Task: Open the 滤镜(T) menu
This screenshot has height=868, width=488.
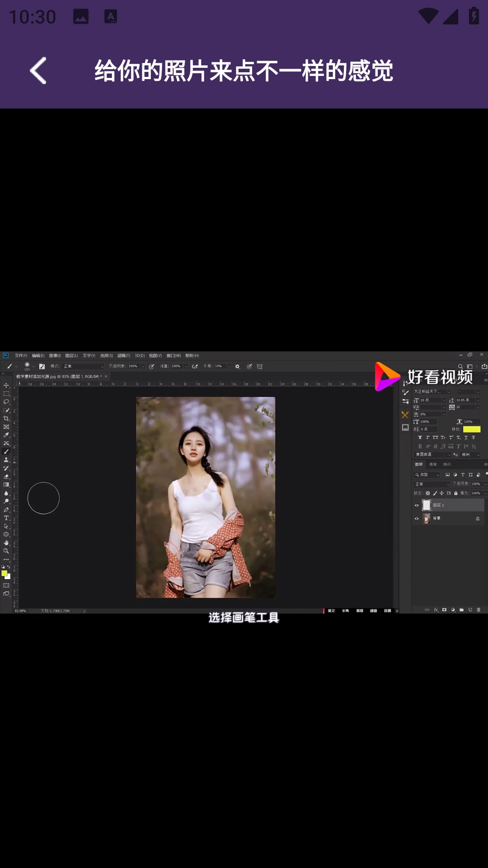Action: tap(123, 356)
